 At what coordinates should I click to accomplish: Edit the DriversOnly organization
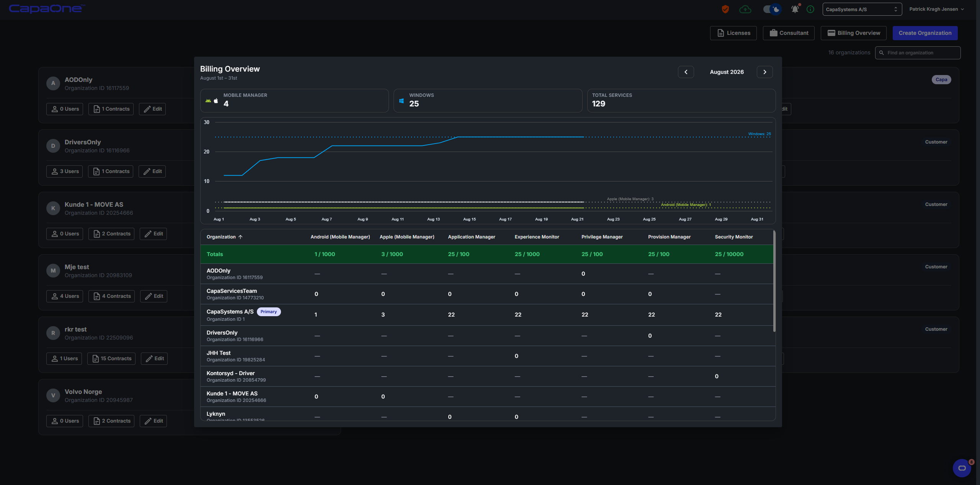152,171
